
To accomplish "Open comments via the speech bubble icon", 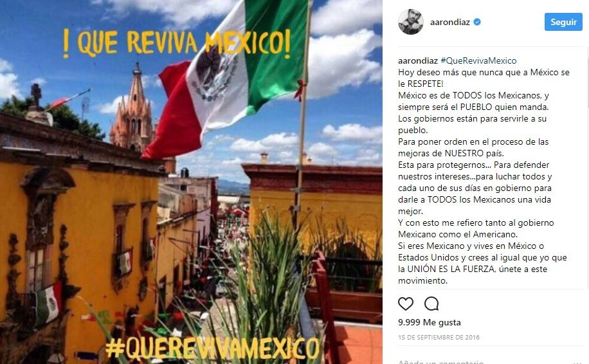I will click(431, 304).
